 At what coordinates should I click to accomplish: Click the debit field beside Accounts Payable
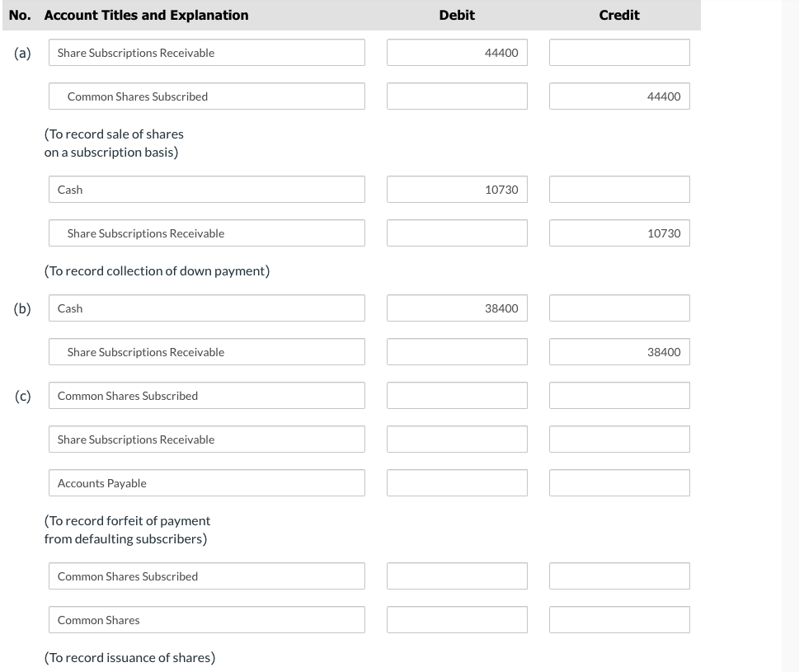click(457, 483)
